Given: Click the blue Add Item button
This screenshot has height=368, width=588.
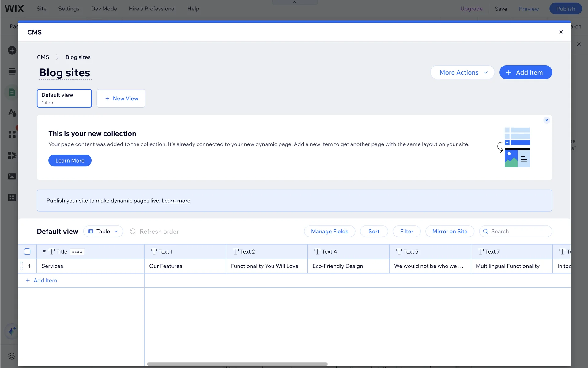Looking at the screenshot, I should (526, 72).
